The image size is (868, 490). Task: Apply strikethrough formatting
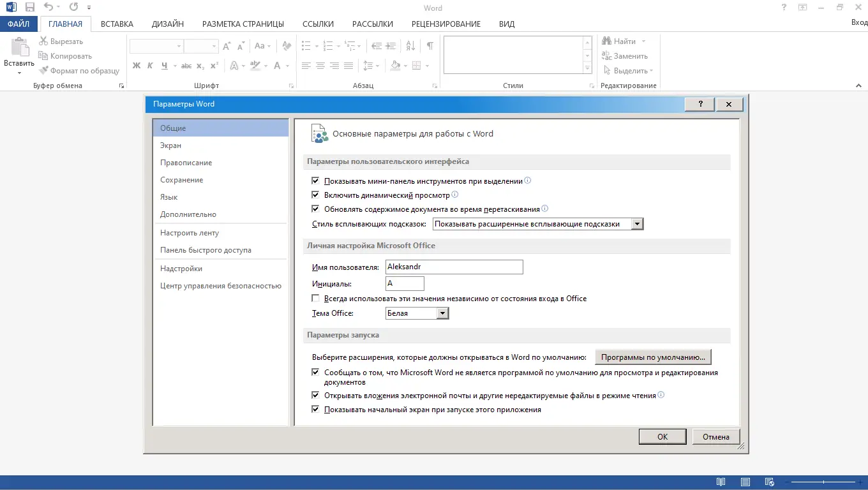186,66
